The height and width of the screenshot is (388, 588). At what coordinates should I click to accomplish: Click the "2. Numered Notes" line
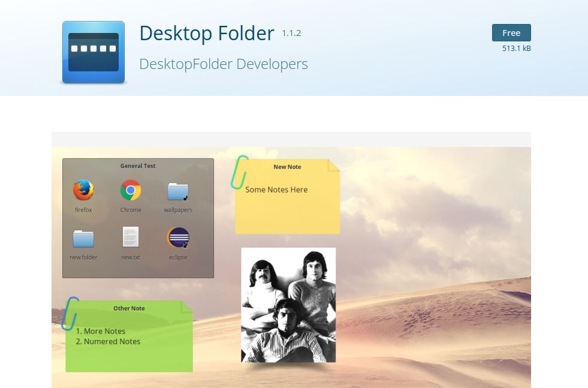pyautogui.click(x=108, y=341)
